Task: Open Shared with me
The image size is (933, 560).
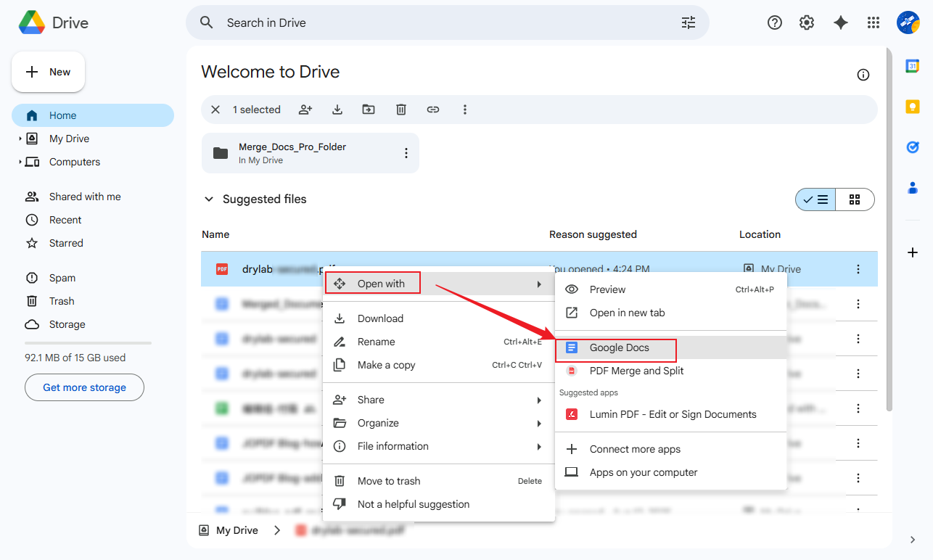Action: [93, 197]
